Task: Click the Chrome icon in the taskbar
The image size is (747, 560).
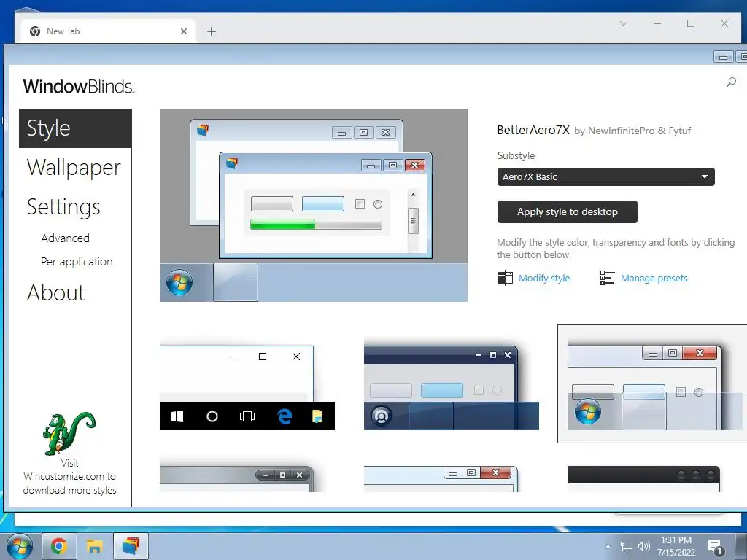Action: (58, 545)
